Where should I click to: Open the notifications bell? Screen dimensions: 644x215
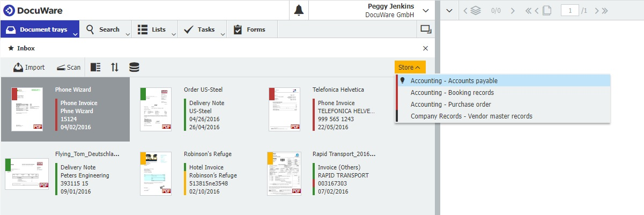pyautogui.click(x=299, y=10)
